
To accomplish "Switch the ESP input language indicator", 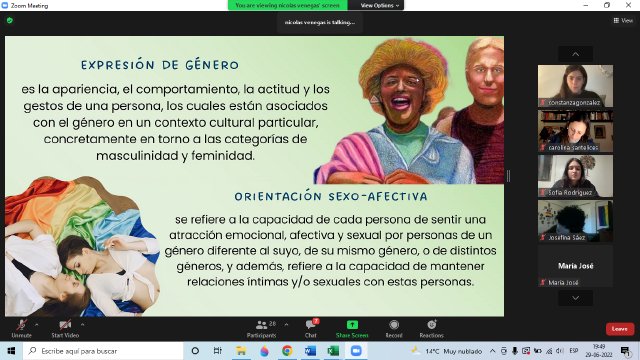I will [x=573, y=351].
